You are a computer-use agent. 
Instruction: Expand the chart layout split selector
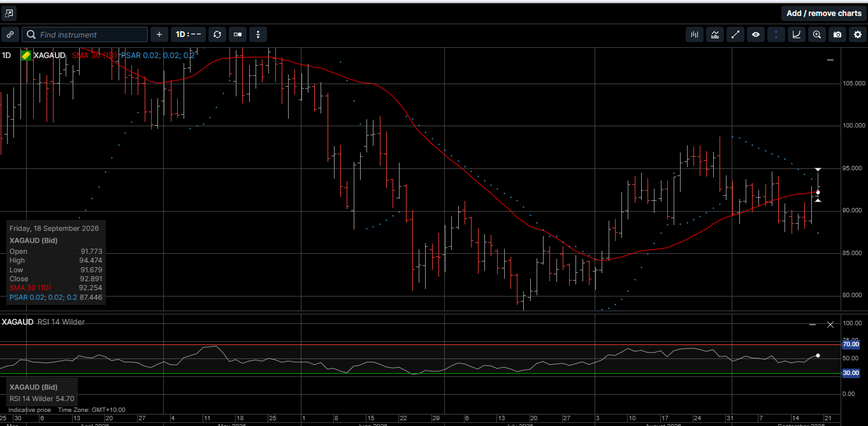pos(238,34)
